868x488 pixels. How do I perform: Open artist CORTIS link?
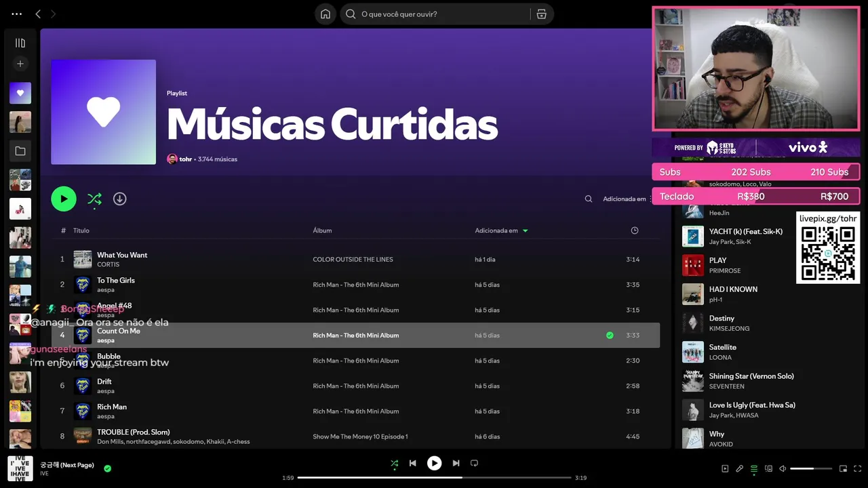click(x=108, y=264)
